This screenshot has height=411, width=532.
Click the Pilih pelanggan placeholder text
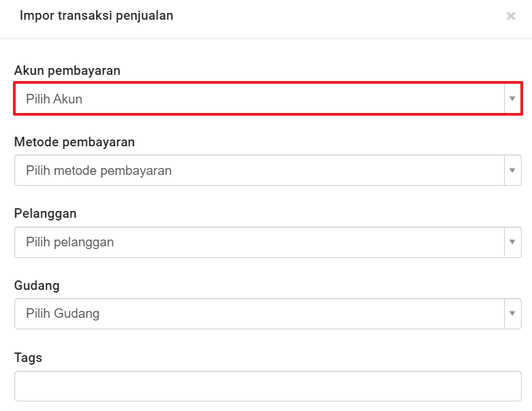(69, 242)
